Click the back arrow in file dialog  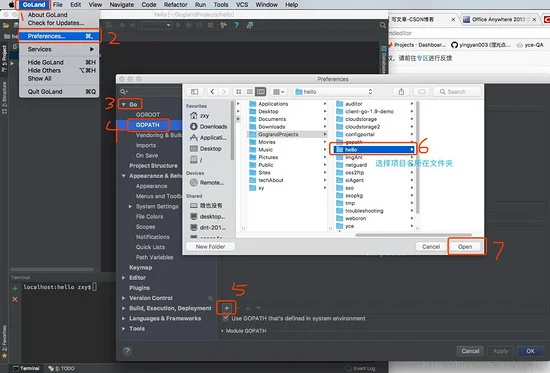tap(212, 92)
